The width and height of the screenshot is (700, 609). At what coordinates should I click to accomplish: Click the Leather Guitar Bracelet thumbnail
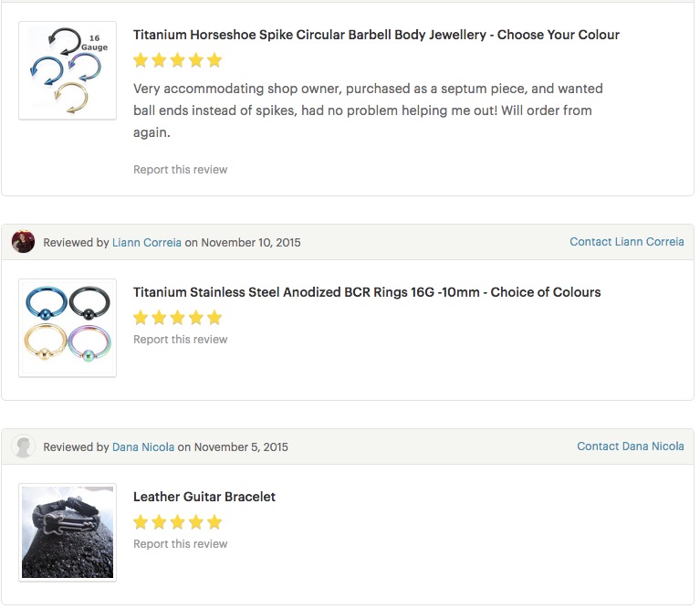pyautogui.click(x=68, y=532)
